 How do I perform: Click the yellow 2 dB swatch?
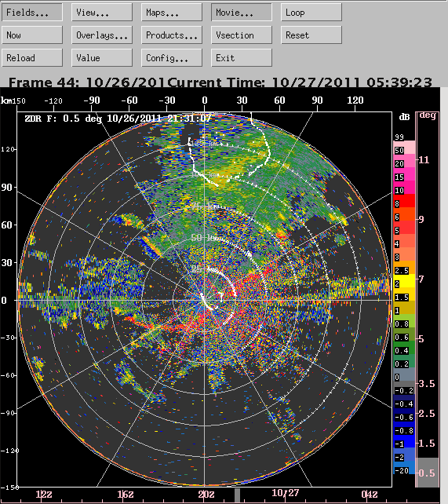pyautogui.click(x=404, y=281)
